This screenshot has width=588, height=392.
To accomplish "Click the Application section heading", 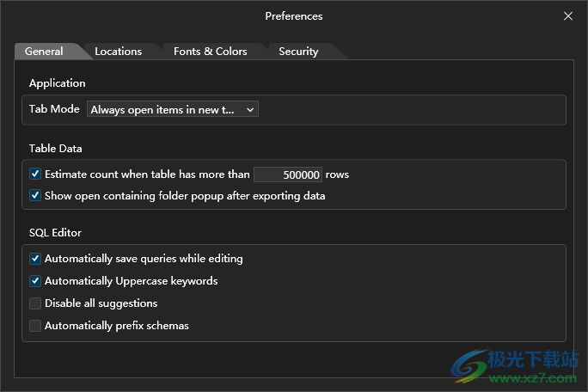I will coord(58,83).
